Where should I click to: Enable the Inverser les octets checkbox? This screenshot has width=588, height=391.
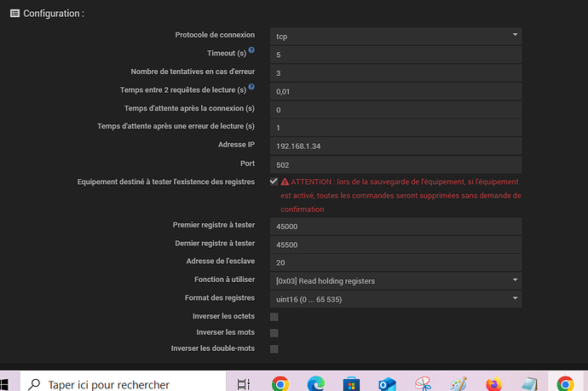click(274, 317)
